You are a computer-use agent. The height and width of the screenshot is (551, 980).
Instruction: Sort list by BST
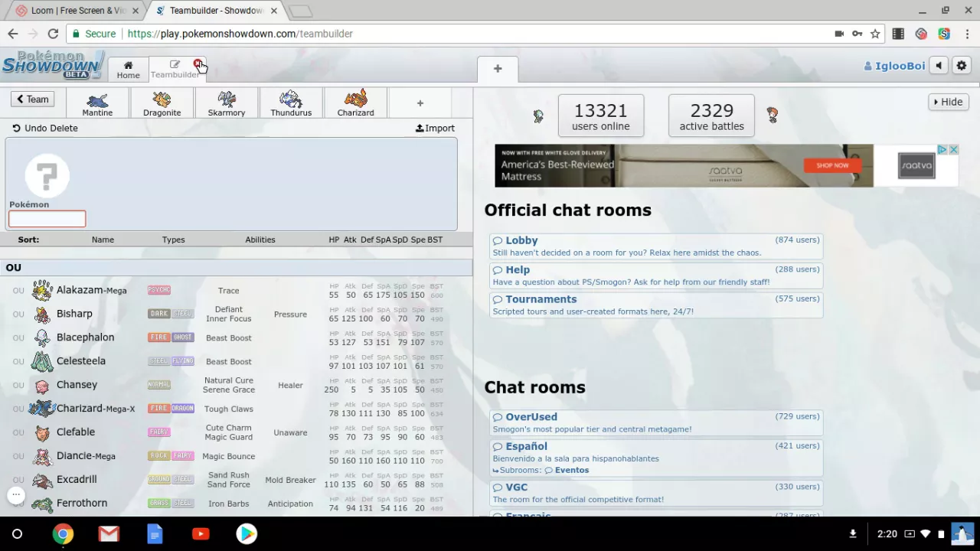435,240
